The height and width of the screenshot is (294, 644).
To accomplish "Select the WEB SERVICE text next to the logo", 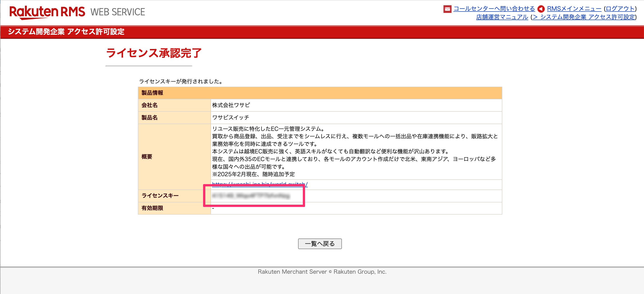I will tap(118, 12).
